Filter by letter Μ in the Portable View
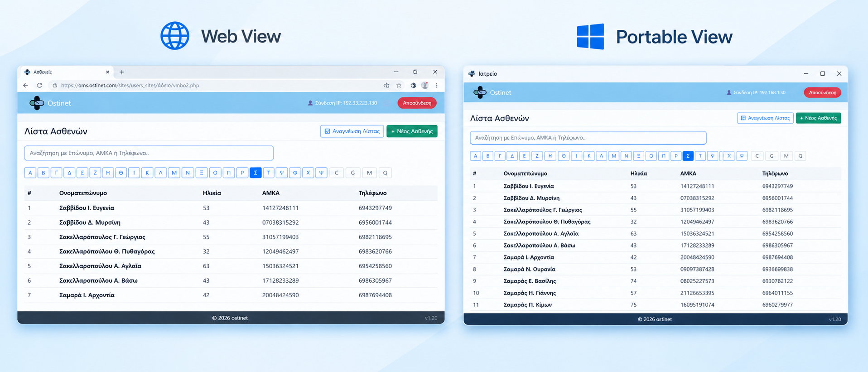Image resolution: width=868 pixels, height=372 pixels. click(614, 156)
